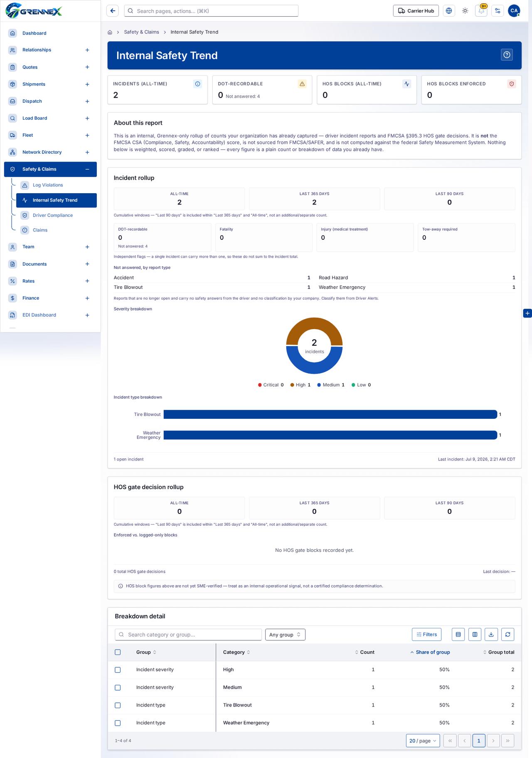The image size is (532, 758).
Task: Click the warning icon on DOT-Recordable card
Action: [302, 84]
